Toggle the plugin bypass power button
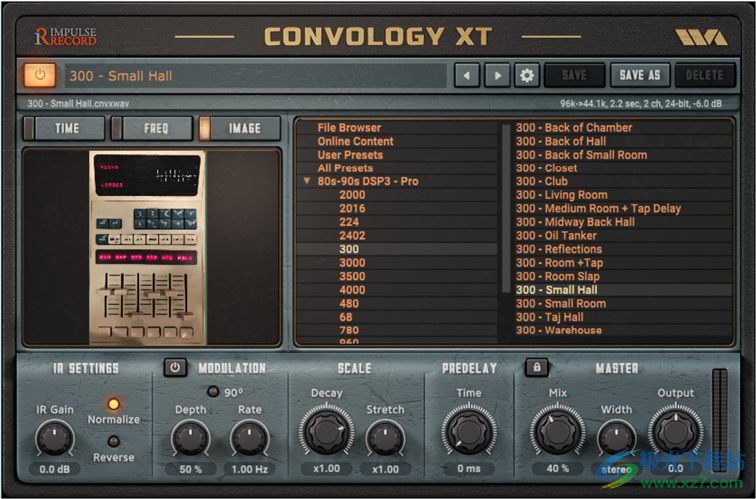The width and height of the screenshot is (756, 499). 40,75
